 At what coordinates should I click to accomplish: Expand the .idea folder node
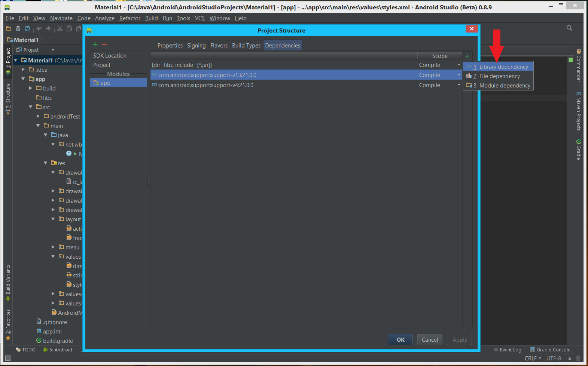[x=23, y=70]
